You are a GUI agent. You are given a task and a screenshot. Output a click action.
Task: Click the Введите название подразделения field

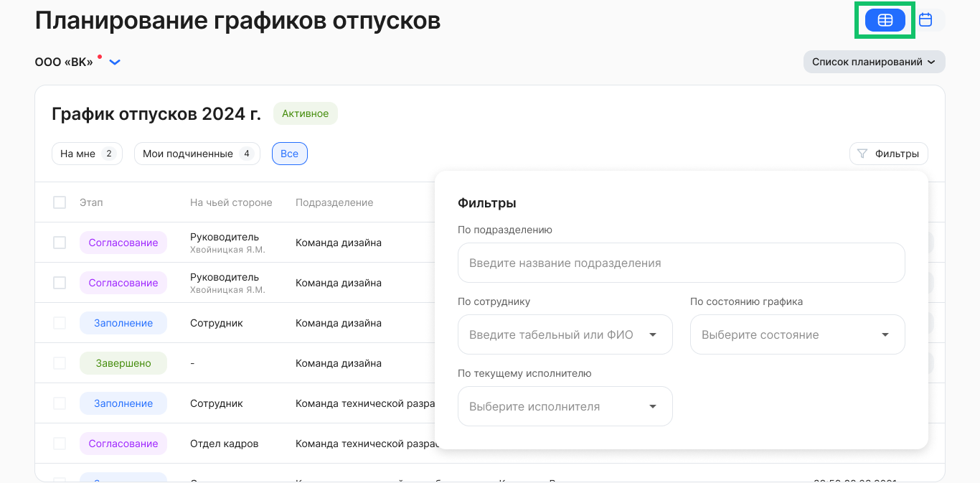pos(682,263)
